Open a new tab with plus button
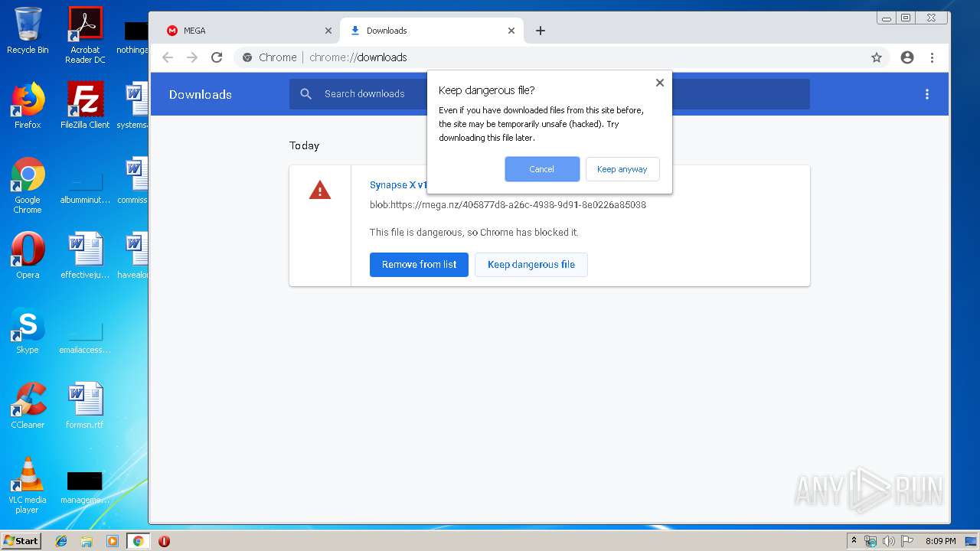 coord(541,31)
